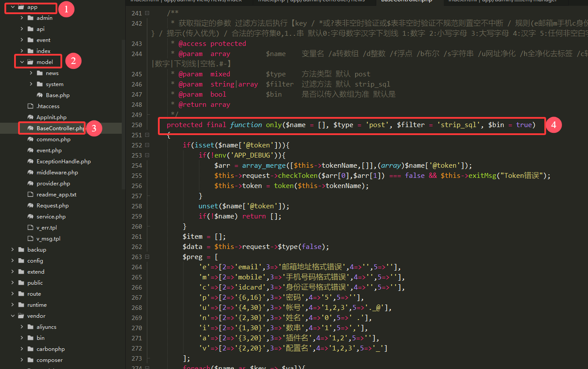Screen dimensions: 588x369
Task: Fold the code block at line 251
Action: point(147,135)
